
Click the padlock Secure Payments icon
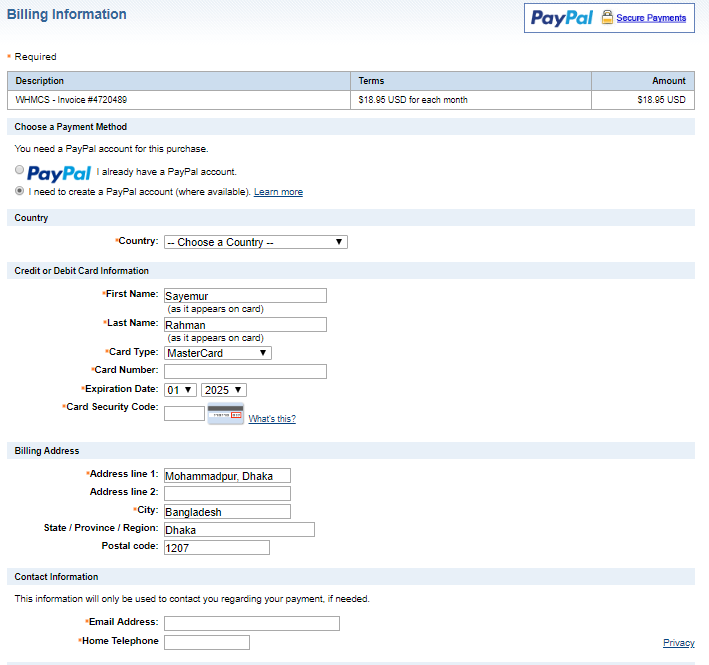point(607,18)
